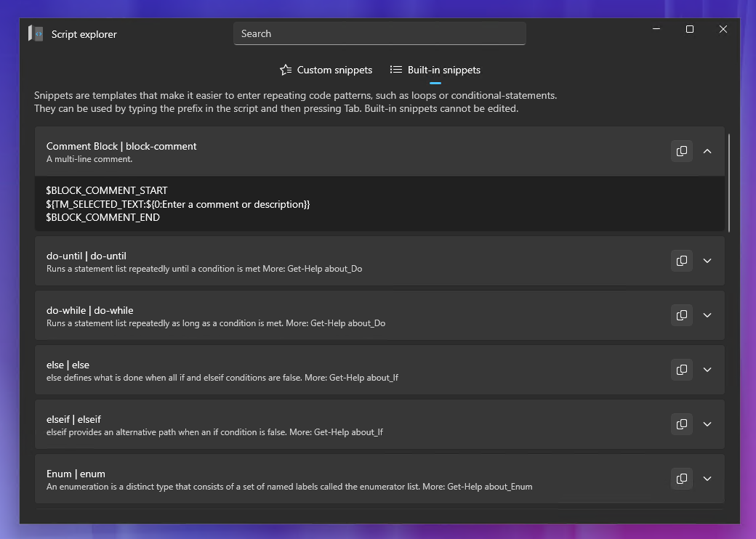Switch to the Custom snippets tab

[326, 70]
